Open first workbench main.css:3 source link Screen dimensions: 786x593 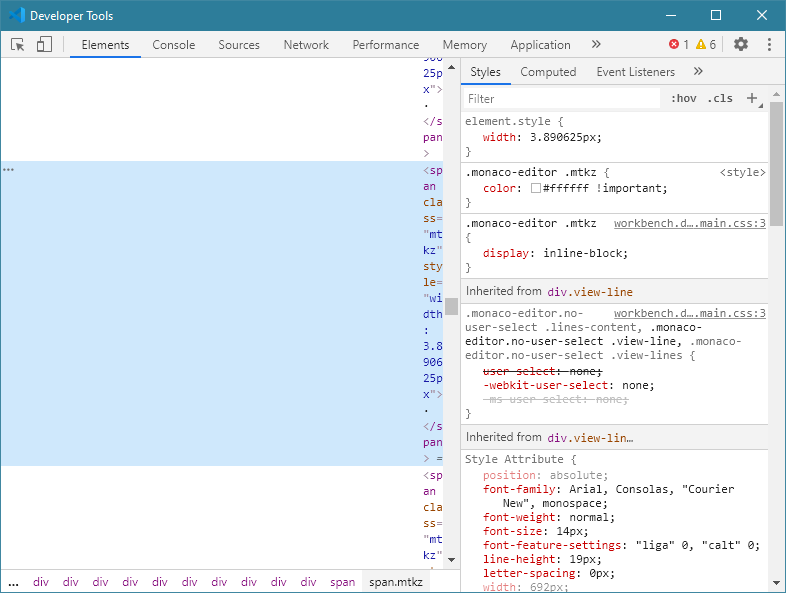690,223
